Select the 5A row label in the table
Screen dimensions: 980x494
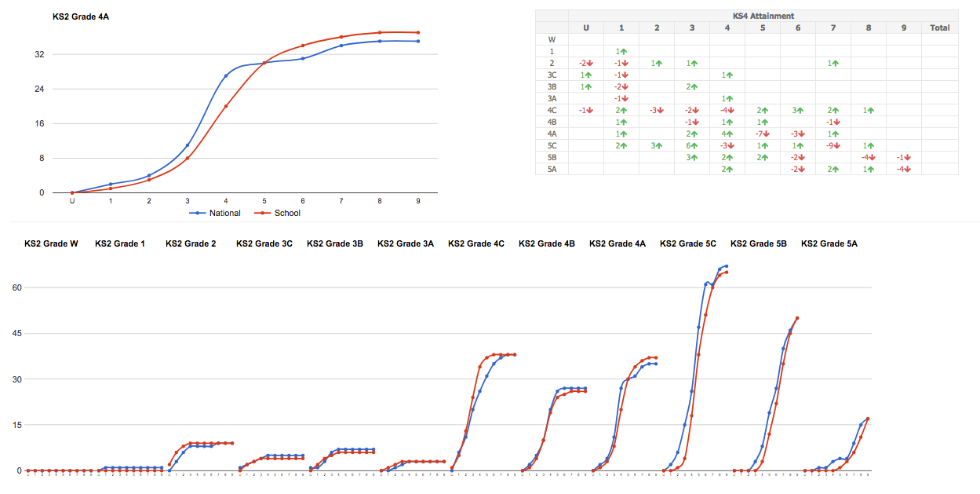552,169
